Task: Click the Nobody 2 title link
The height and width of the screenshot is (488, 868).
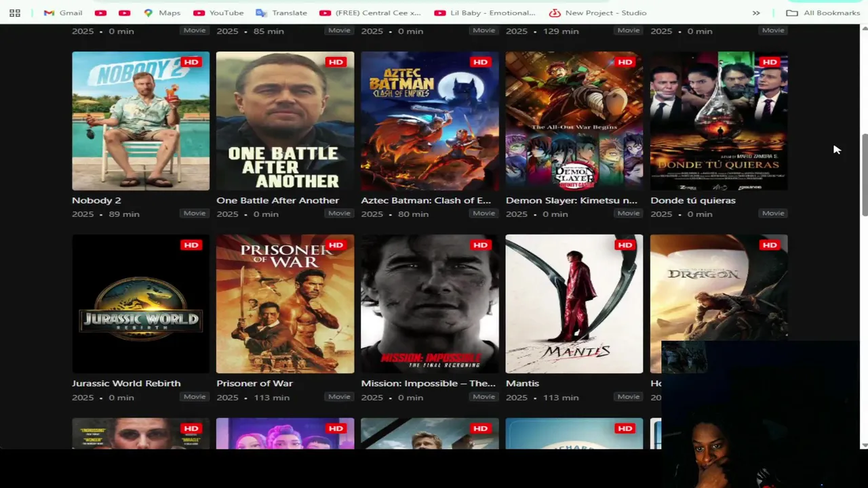Action: coord(96,201)
